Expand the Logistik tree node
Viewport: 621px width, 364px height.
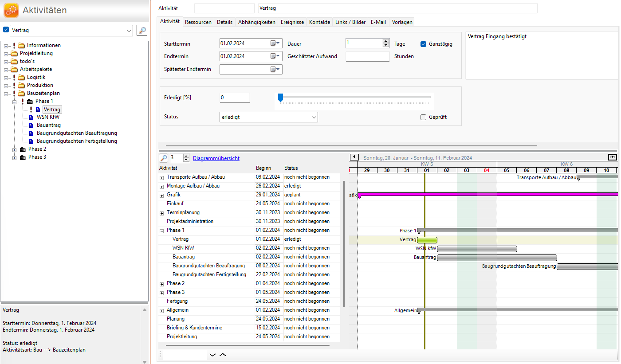point(6,78)
